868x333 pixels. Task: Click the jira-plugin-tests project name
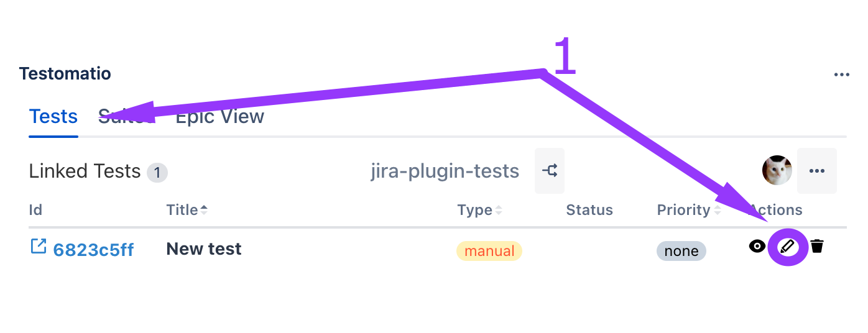[x=445, y=171]
